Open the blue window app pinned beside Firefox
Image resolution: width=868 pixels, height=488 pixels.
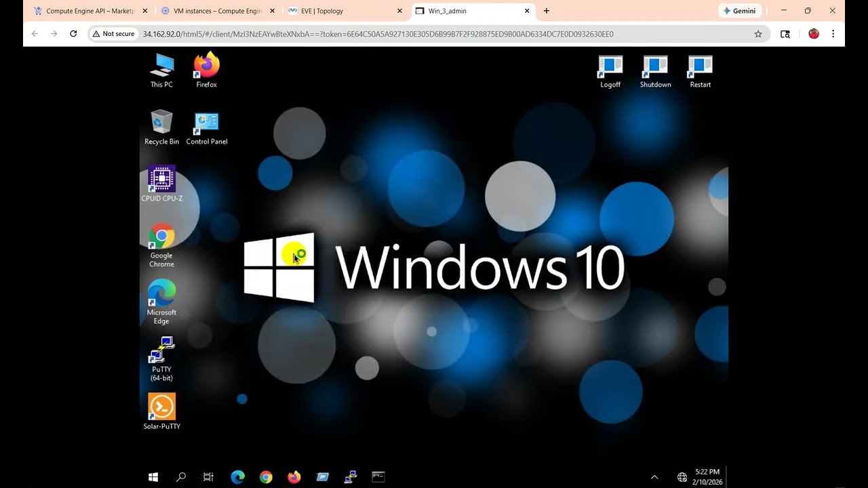[322, 477]
